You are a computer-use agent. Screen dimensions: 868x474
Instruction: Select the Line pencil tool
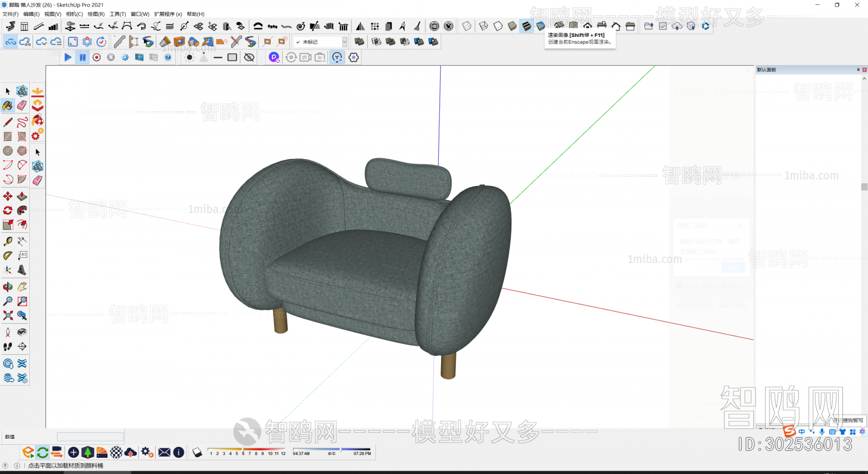pos(8,122)
